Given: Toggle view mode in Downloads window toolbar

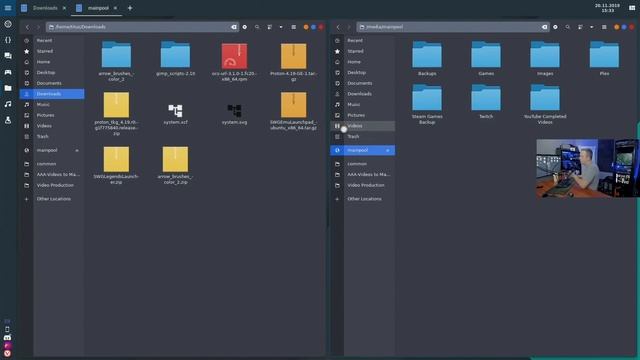Looking at the screenshot, I should [270, 27].
